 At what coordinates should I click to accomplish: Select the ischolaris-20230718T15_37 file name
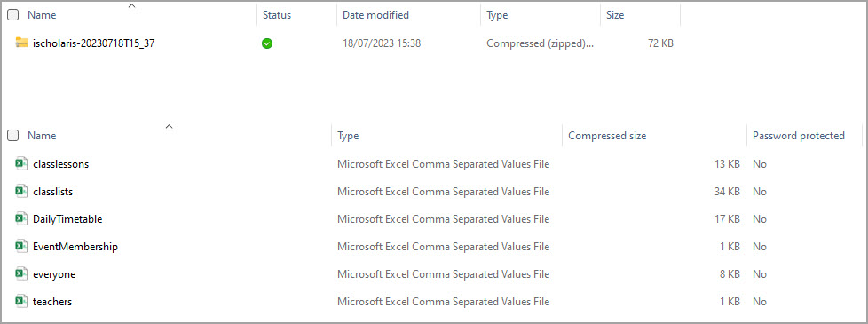(x=93, y=43)
